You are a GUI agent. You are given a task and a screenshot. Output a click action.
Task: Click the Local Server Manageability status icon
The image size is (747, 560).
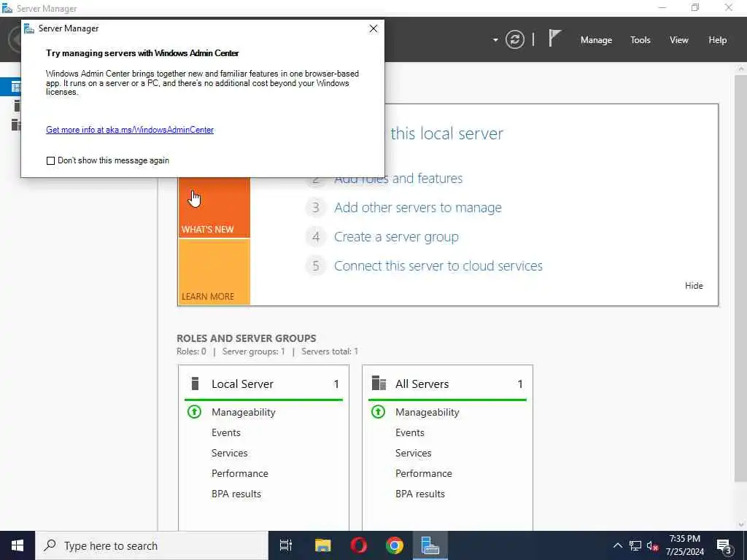point(194,411)
